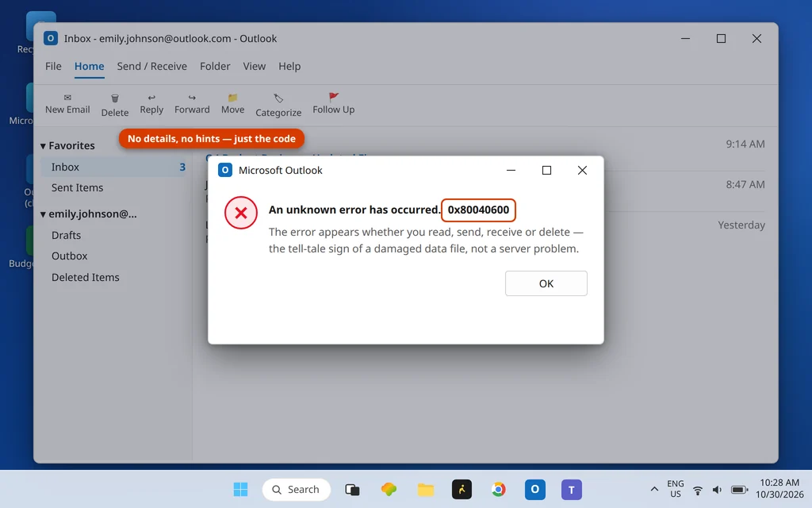The height and width of the screenshot is (508, 812).
Task: Click the Outlook logo in main window title
Action: click(50, 38)
